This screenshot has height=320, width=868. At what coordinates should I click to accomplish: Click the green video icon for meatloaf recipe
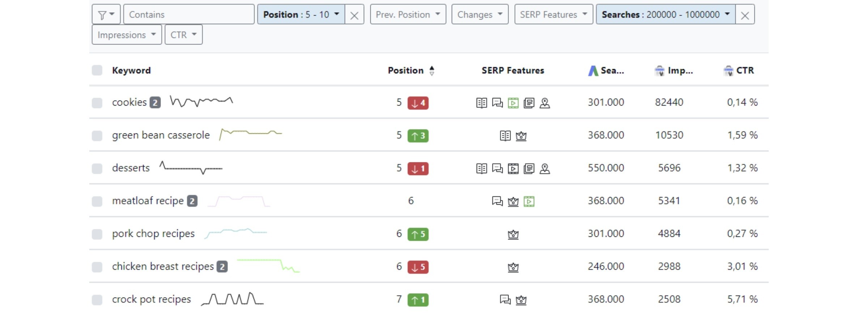pyautogui.click(x=529, y=201)
